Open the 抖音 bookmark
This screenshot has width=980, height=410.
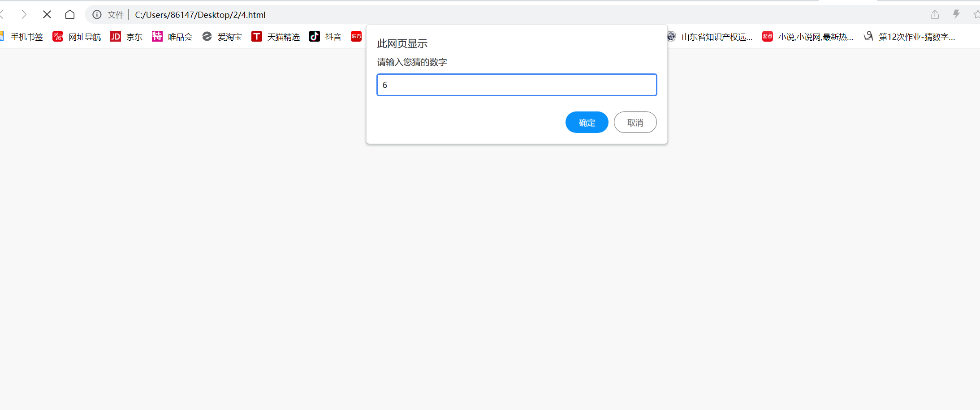coord(325,37)
